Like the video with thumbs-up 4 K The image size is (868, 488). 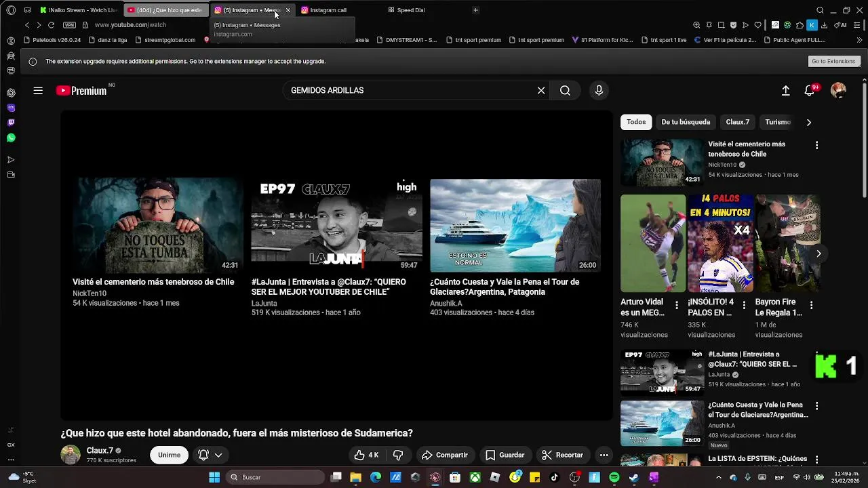pos(367,455)
